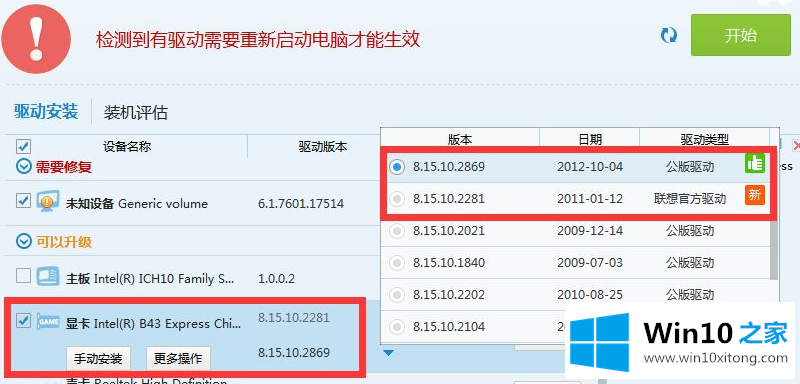Viewport: 800px width, 384px height.
Task: Click version 1.0.0.2 of the motherboard row
Action: pos(277,279)
